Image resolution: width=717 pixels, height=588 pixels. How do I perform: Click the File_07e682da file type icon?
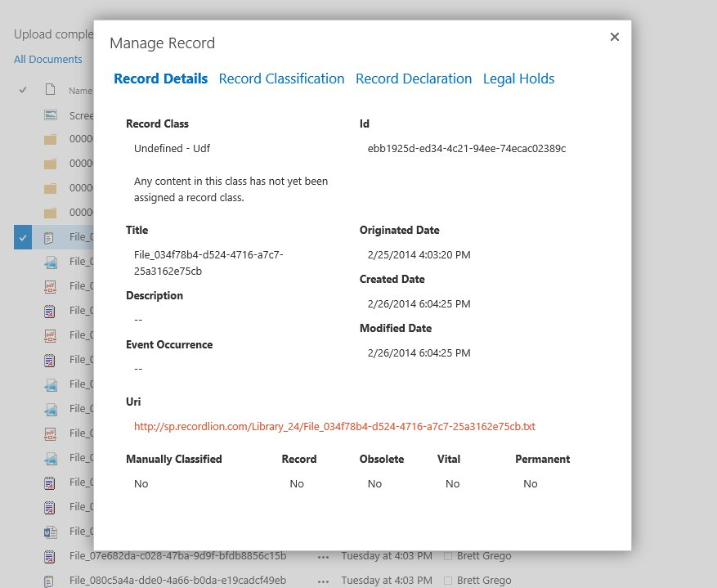(50, 557)
